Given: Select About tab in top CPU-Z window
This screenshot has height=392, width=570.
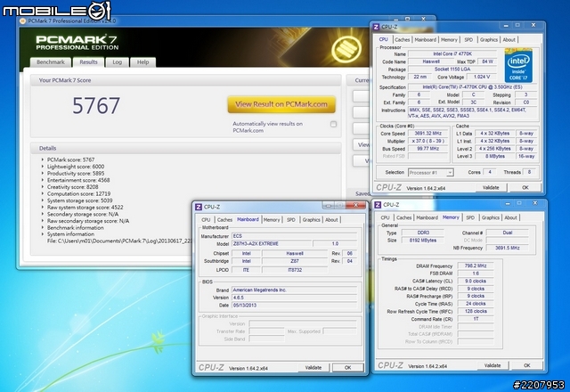Looking at the screenshot, I should pyautogui.click(x=509, y=39).
